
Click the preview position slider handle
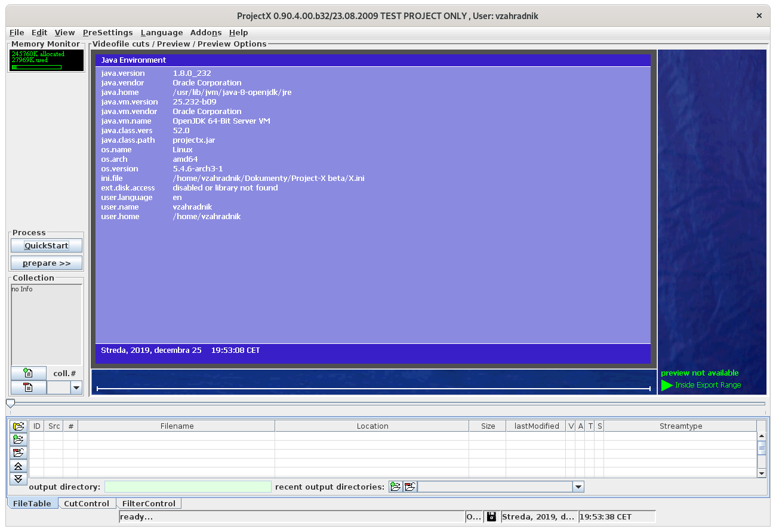coord(10,404)
